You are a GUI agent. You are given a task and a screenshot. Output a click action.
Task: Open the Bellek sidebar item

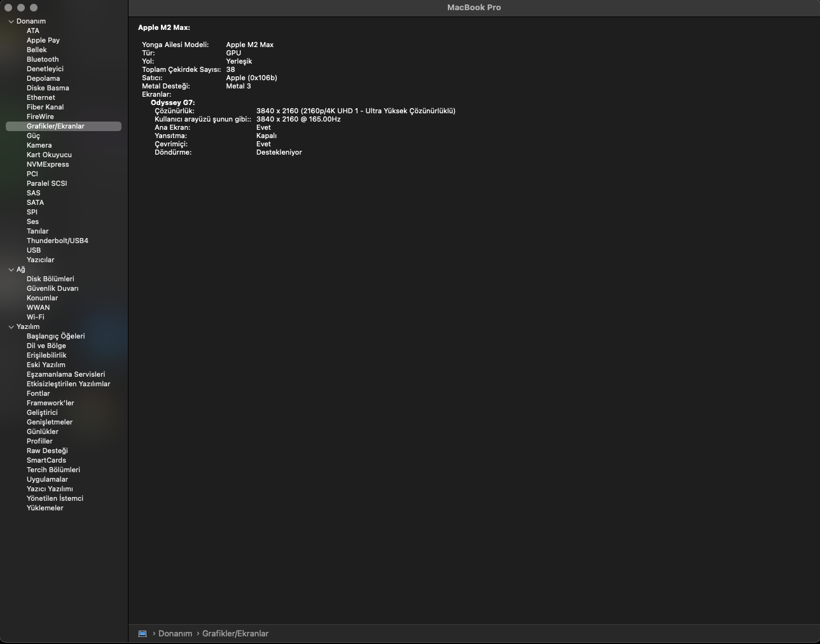pyautogui.click(x=37, y=50)
